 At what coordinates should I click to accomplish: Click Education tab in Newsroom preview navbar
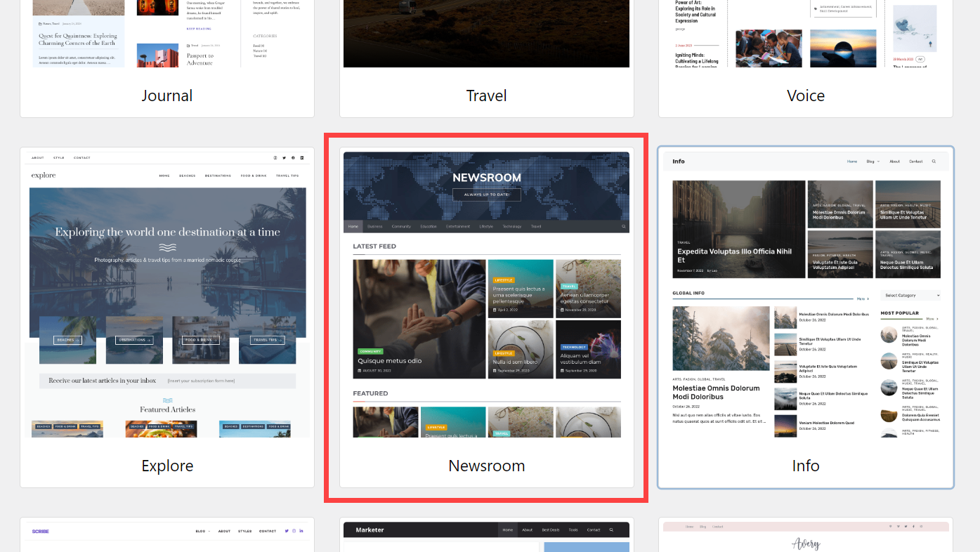tap(429, 227)
